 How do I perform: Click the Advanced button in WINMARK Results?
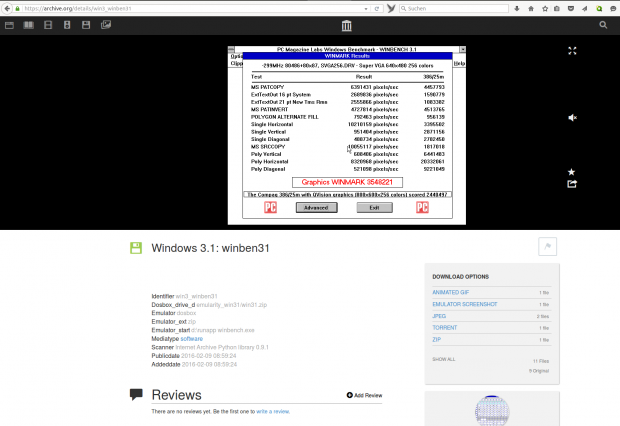pos(316,208)
